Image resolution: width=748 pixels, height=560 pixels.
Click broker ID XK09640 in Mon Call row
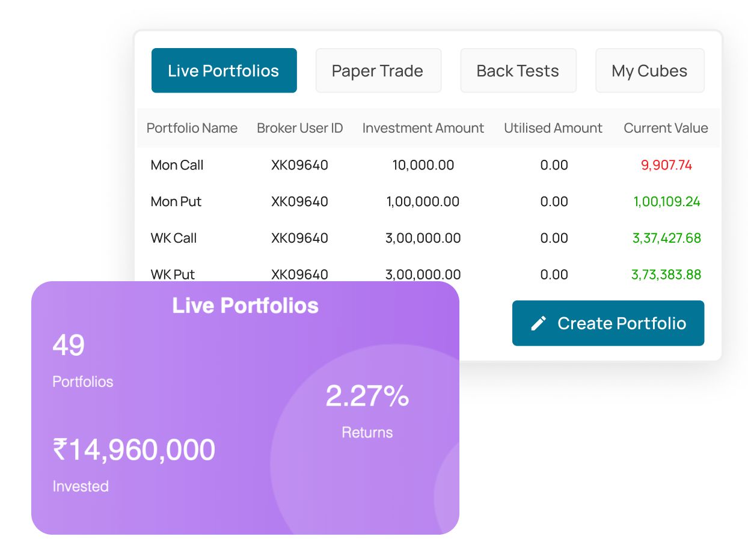[x=300, y=165]
